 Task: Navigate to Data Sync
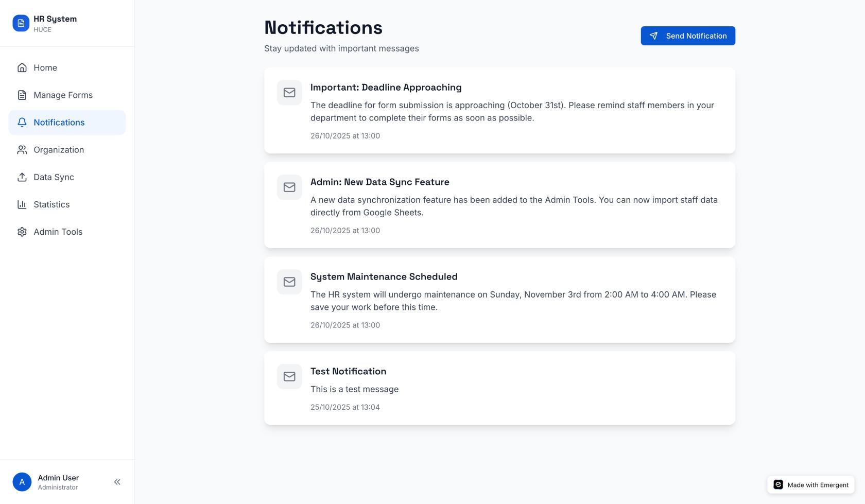tap(54, 177)
